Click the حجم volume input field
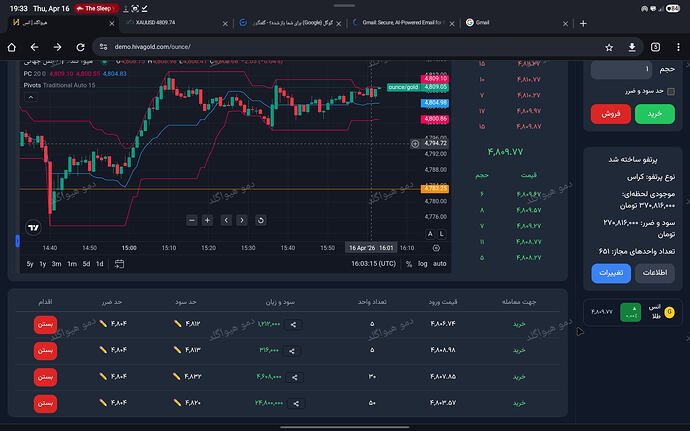 point(622,69)
